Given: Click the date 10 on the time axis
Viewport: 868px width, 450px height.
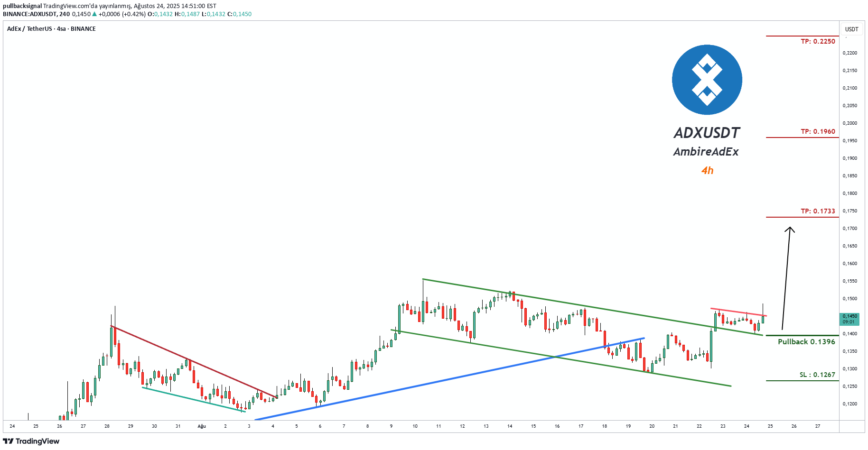Looking at the screenshot, I should (415, 426).
